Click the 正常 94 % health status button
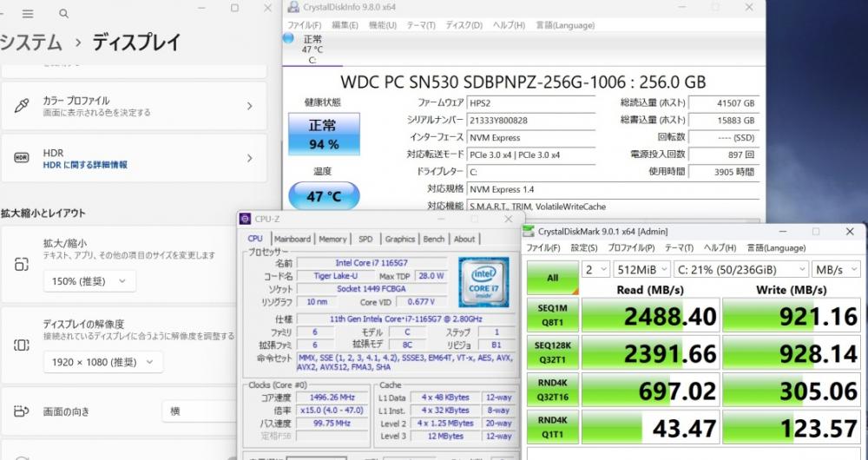Viewport: 868px width, 460px height. point(324,135)
